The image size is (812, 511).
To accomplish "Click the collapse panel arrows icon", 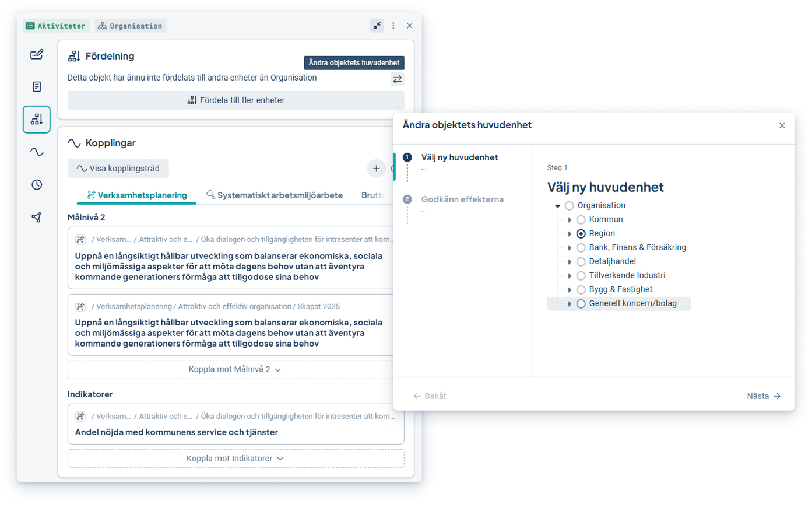I will click(377, 26).
